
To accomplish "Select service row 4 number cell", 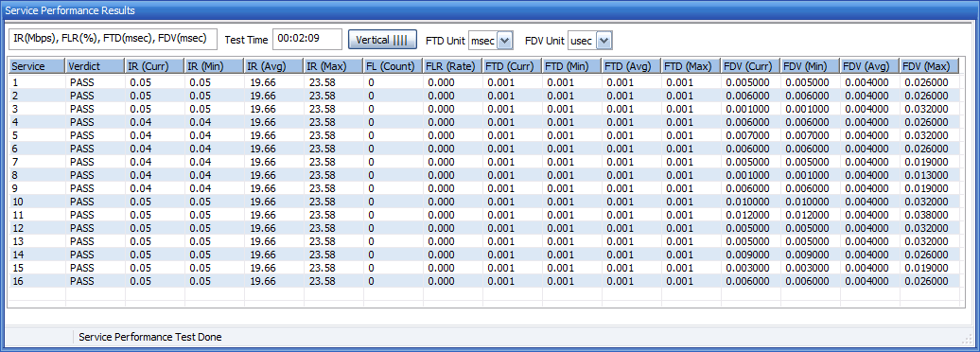I will 36,122.
